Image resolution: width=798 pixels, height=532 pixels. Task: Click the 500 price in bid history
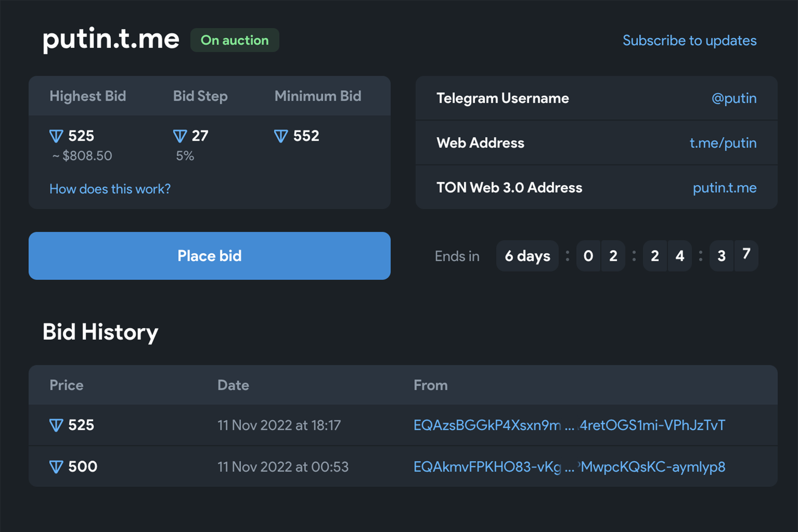tap(83, 467)
